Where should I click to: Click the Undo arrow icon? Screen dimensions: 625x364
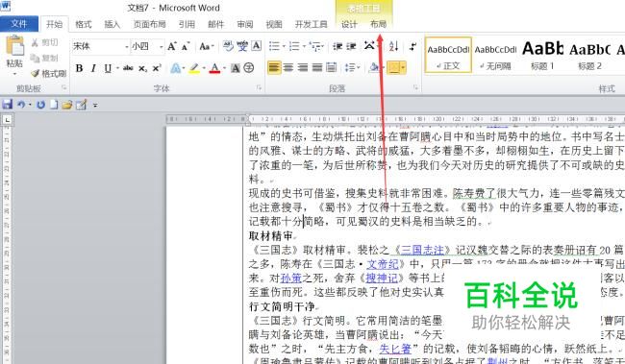pyautogui.click(x=21, y=105)
